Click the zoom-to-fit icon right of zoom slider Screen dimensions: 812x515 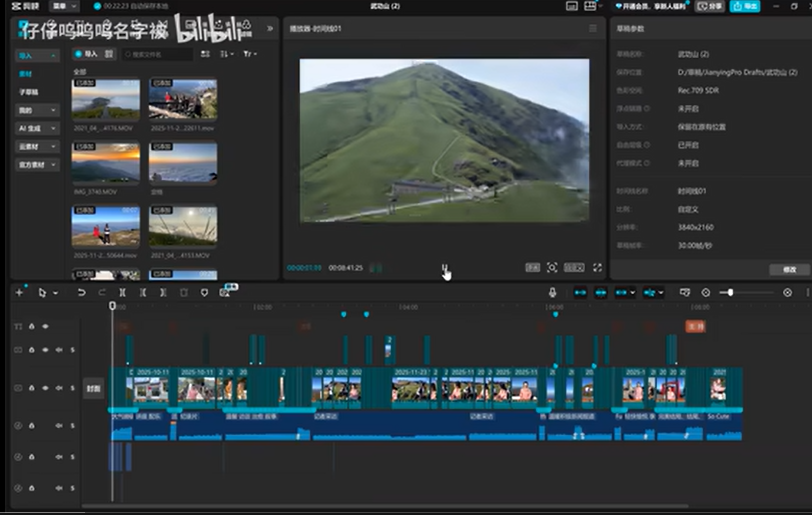pos(787,292)
